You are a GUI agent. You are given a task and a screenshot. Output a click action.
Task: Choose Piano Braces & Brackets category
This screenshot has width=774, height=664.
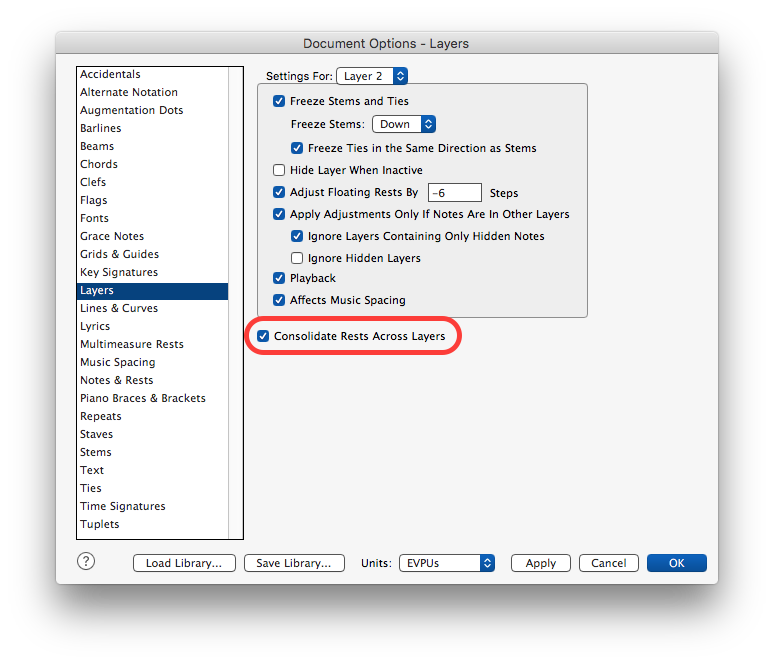click(x=142, y=398)
